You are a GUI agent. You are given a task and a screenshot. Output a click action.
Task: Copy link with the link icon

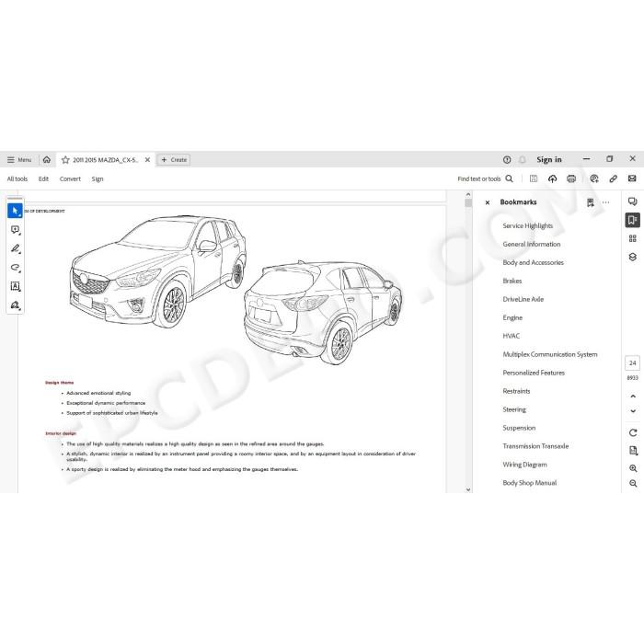tap(614, 178)
